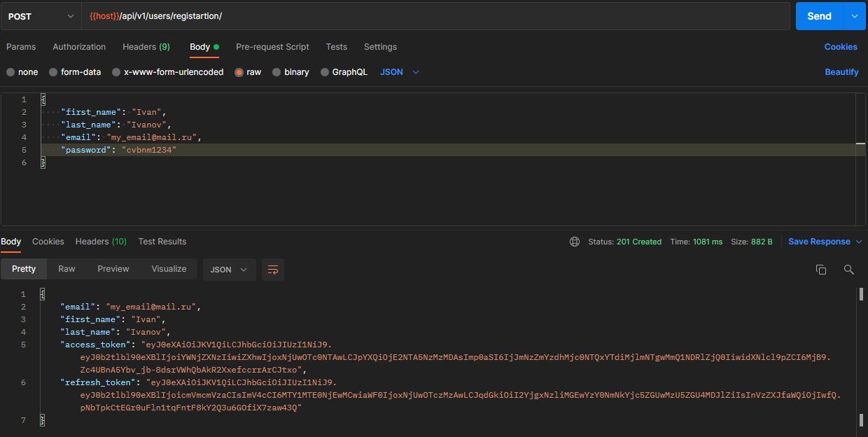The height and width of the screenshot is (437, 868).
Task: Select the request Body tab
Action: pyautogui.click(x=204, y=47)
